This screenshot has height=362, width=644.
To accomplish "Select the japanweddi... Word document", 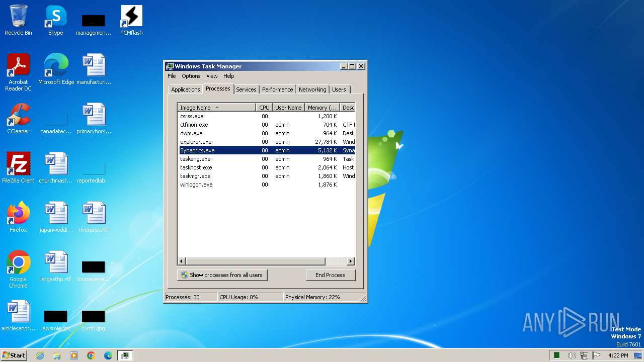I will point(56,217).
